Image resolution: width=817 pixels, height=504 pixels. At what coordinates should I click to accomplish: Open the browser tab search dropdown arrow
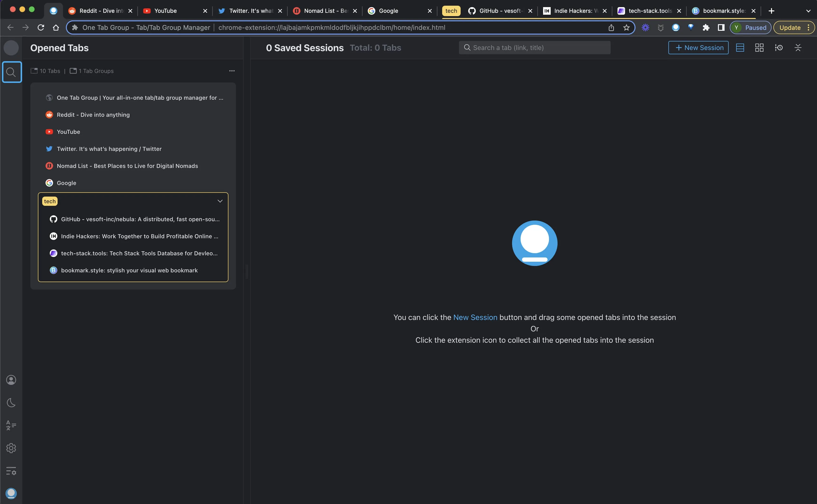pos(808,11)
